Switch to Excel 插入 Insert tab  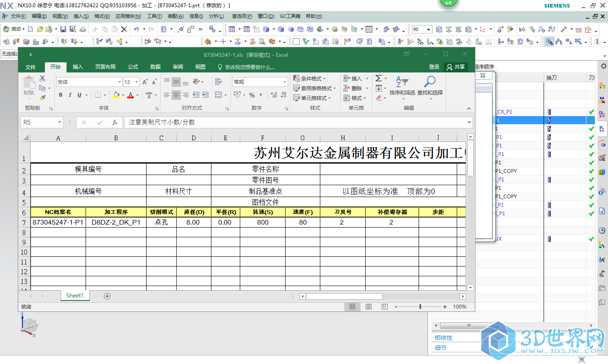pyautogui.click(x=78, y=67)
